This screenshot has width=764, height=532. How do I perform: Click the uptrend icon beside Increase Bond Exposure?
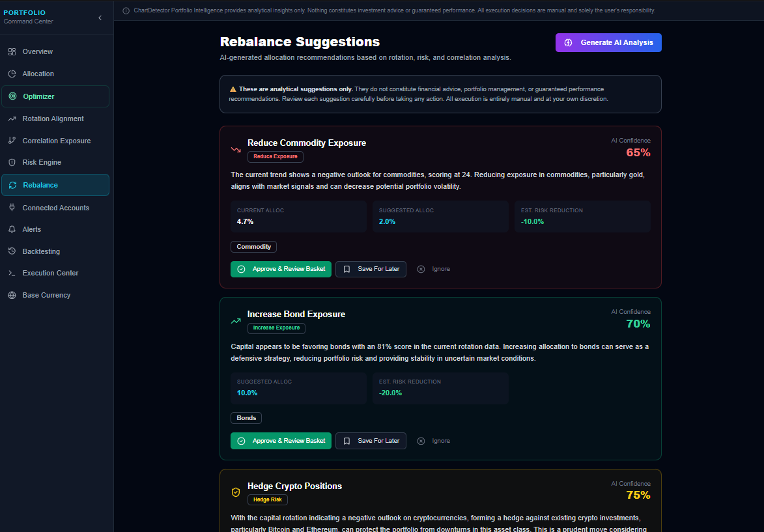[236, 321]
